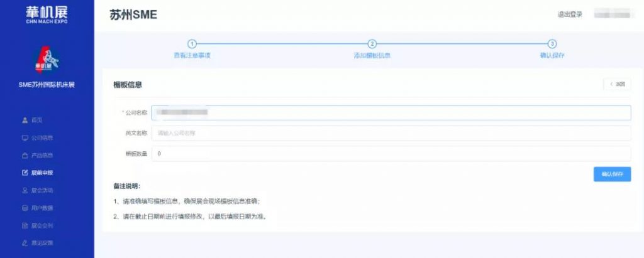Select 展前申报 edit icon in sidebar
Image resolution: width=644 pixels, height=258 pixels.
pos(25,173)
